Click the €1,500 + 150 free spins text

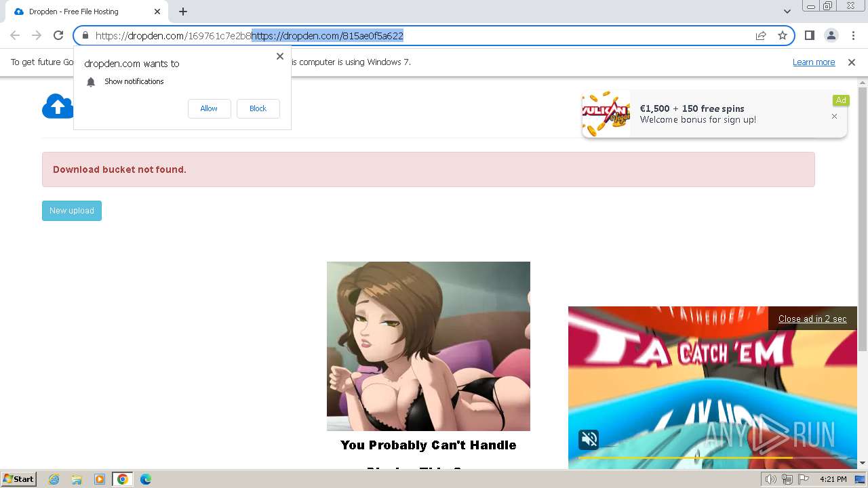pyautogui.click(x=692, y=108)
